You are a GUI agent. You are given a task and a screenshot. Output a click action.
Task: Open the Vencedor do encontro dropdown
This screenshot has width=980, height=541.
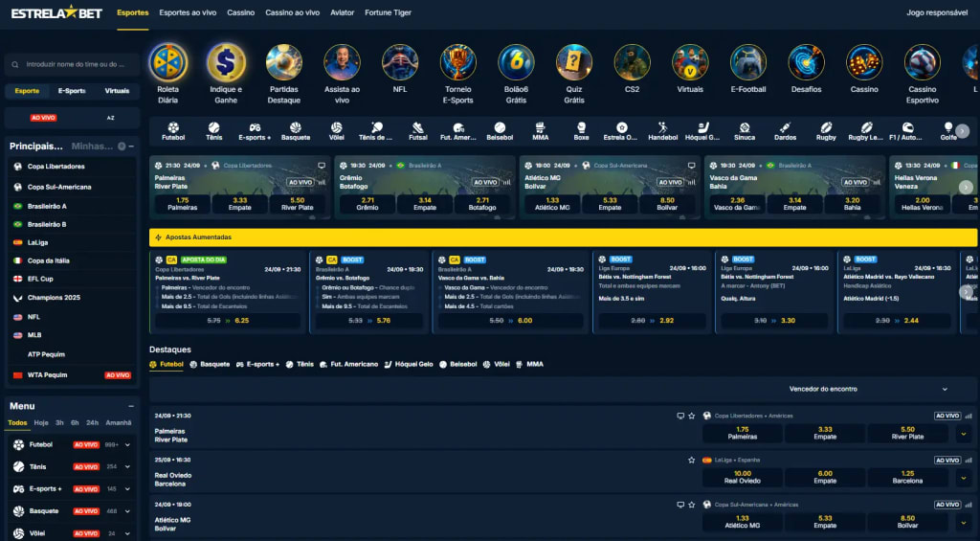pos(869,389)
